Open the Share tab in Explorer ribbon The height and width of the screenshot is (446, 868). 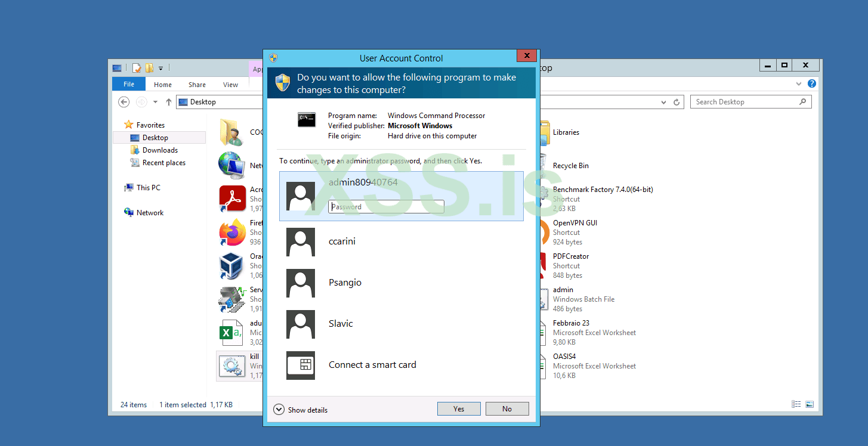click(x=197, y=85)
